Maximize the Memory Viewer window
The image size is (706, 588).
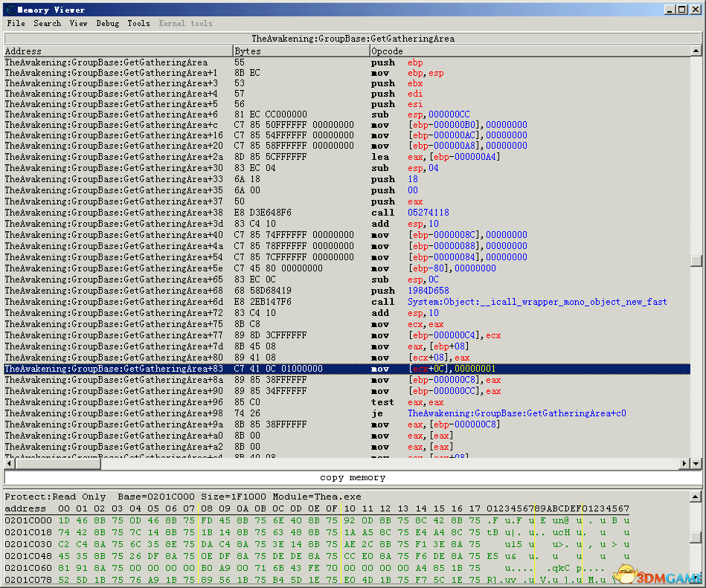click(681, 10)
